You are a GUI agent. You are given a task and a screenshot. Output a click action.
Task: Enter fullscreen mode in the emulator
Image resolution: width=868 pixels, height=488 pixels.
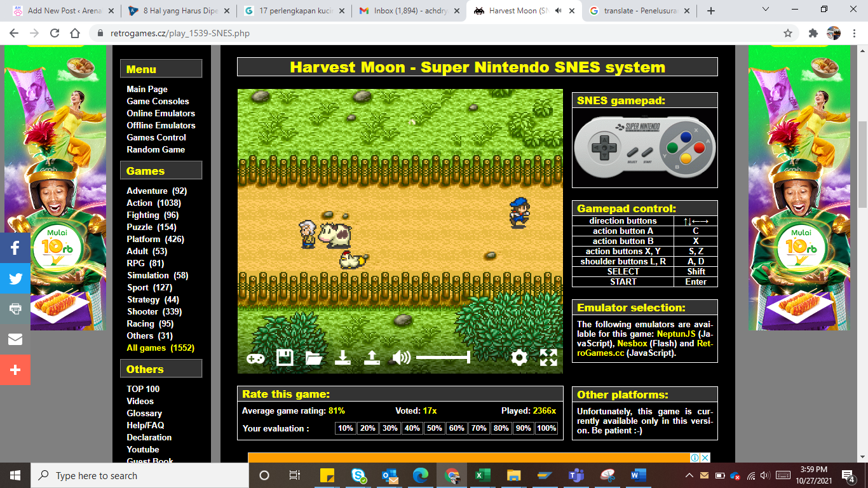[x=548, y=358]
